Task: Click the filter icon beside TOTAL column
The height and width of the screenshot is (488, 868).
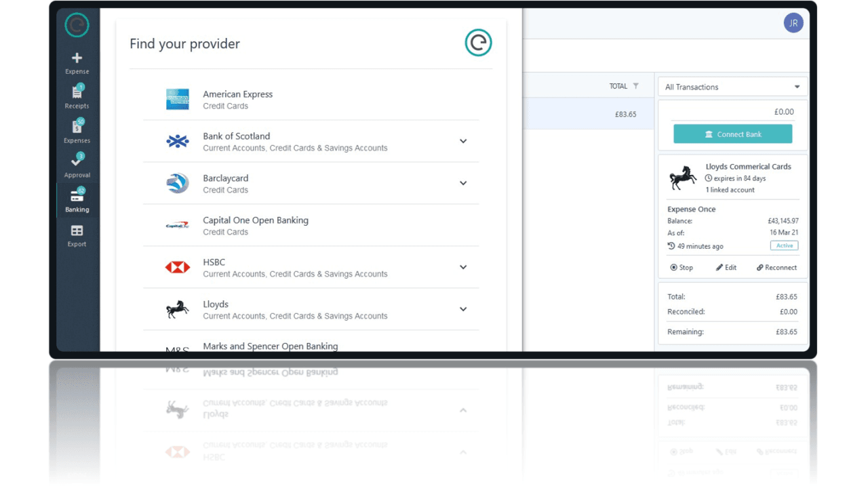Action: (635, 86)
